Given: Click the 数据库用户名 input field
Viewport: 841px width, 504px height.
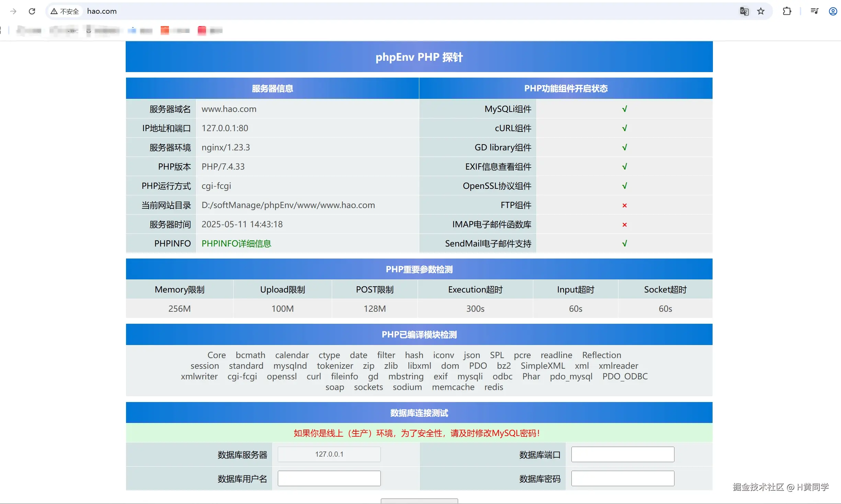Looking at the screenshot, I should 329,478.
